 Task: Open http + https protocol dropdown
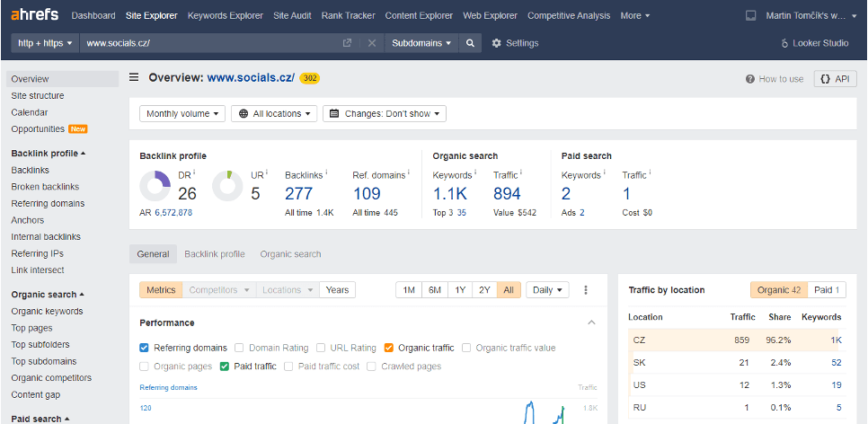46,42
